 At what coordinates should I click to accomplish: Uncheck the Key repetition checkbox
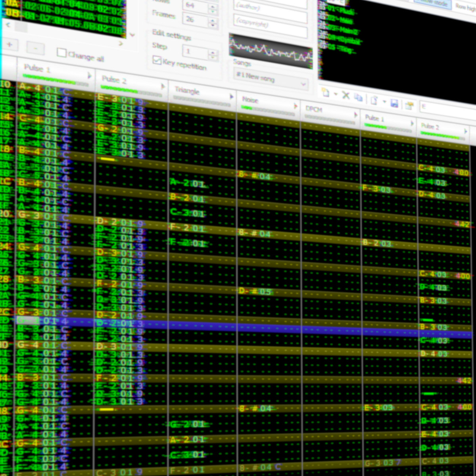(x=157, y=60)
